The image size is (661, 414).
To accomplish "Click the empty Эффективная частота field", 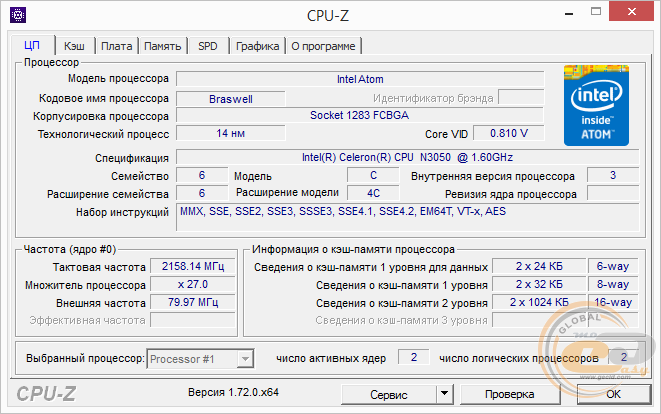I will click(193, 320).
